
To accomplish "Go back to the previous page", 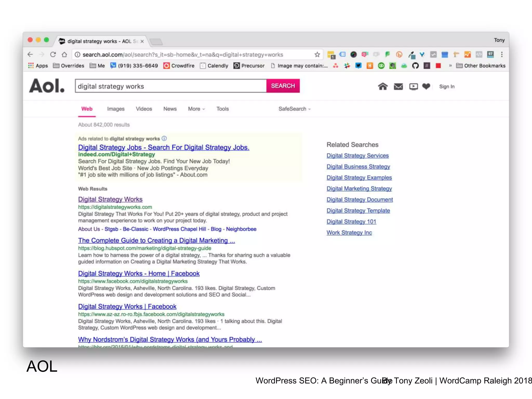I will tap(30, 55).
